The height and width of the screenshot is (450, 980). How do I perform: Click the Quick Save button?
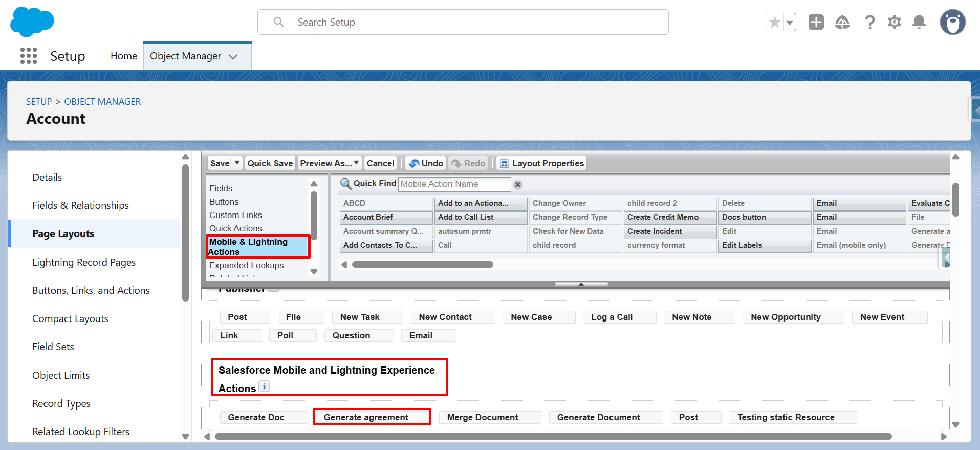click(x=270, y=163)
